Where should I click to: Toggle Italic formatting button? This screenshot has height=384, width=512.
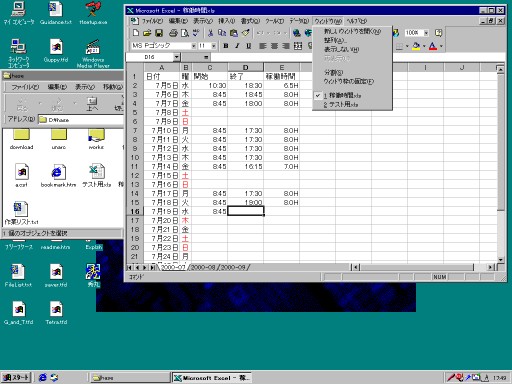(x=237, y=46)
